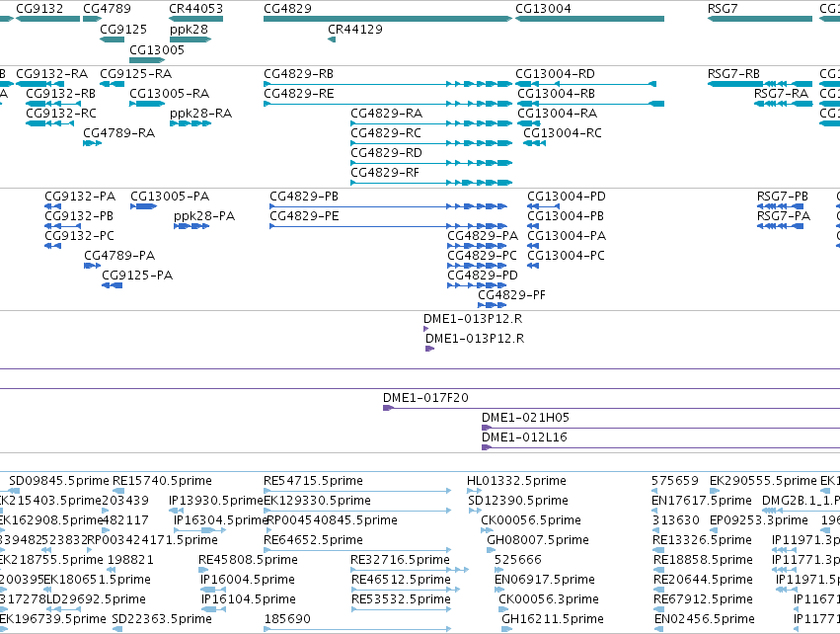Click the DME1-017F20 clone label
This screenshot has width=840, height=634.
(x=425, y=398)
